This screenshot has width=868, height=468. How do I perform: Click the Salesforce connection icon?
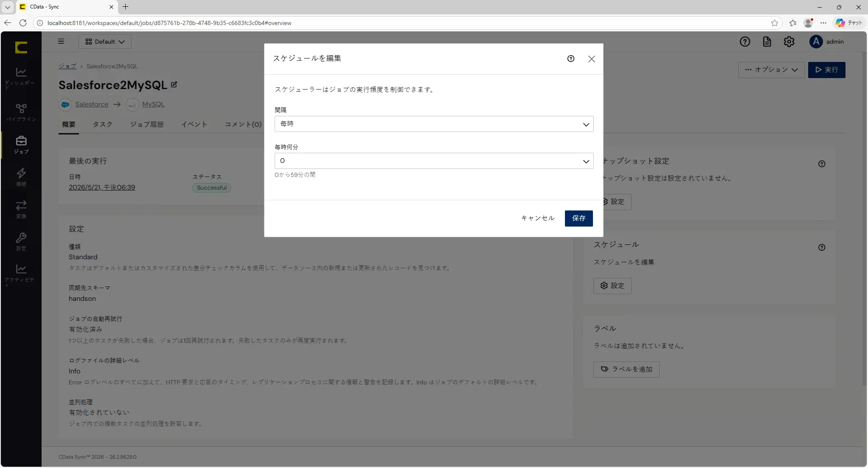(x=65, y=104)
